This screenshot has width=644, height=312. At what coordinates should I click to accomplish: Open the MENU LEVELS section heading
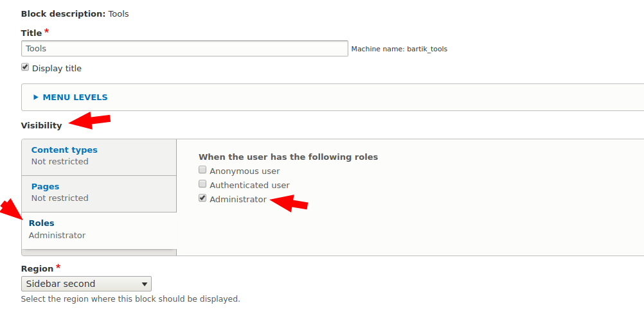coord(75,97)
